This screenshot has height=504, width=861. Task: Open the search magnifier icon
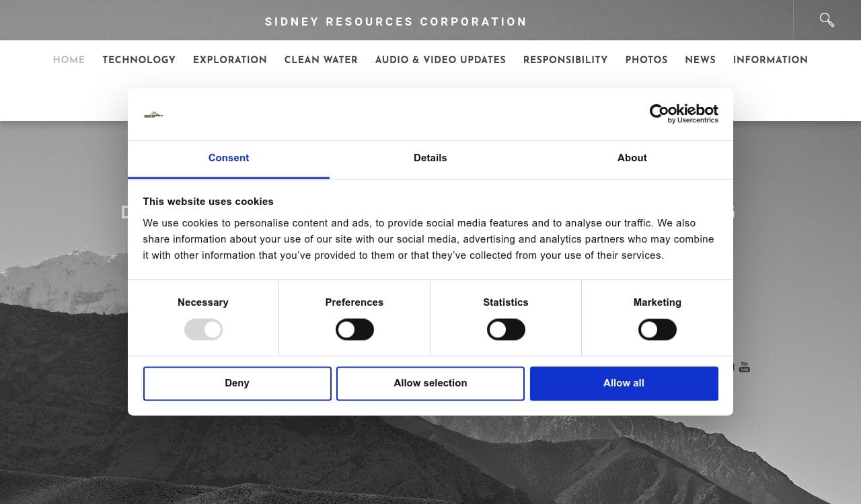[x=827, y=20]
